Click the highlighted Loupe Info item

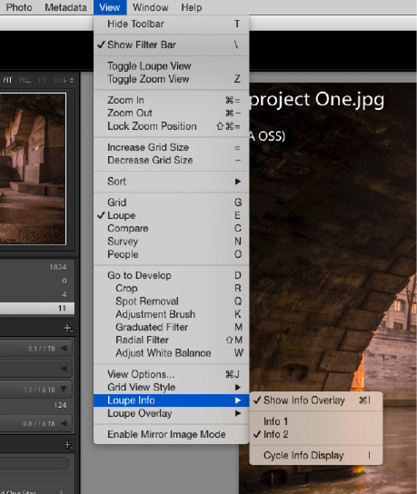click(171, 400)
